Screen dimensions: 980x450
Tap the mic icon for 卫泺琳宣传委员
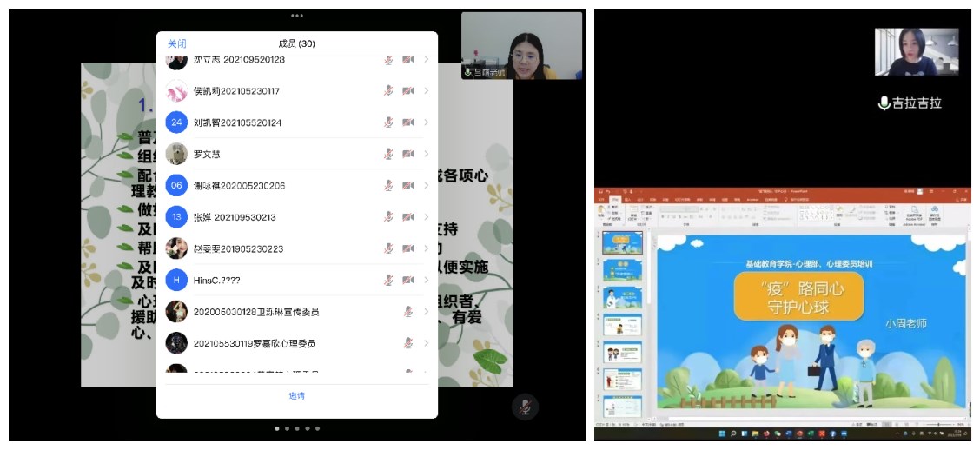click(408, 312)
